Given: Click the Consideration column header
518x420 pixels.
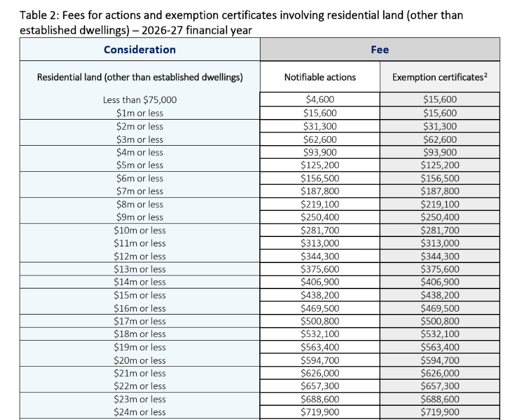Looking at the screenshot, I should (x=140, y=50).
